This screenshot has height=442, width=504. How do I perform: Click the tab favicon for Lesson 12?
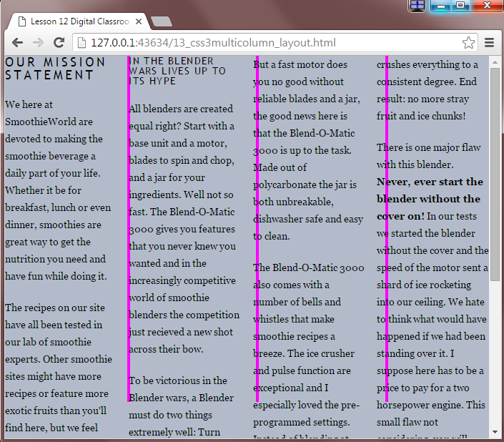pos(21,21)
